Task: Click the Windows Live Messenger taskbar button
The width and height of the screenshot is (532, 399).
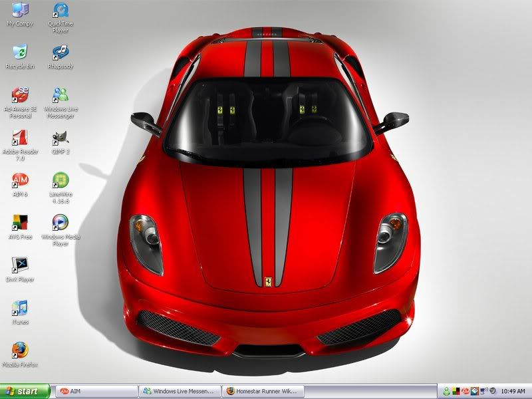Action: [x=179, y=392]
